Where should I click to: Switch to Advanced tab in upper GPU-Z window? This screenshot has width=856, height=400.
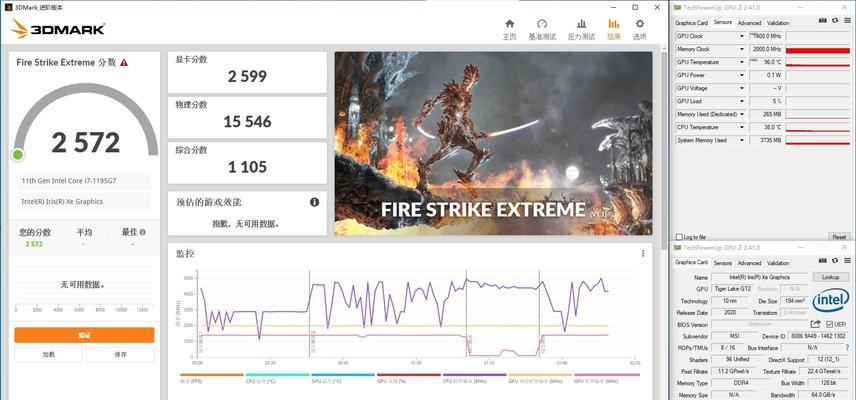749,23
